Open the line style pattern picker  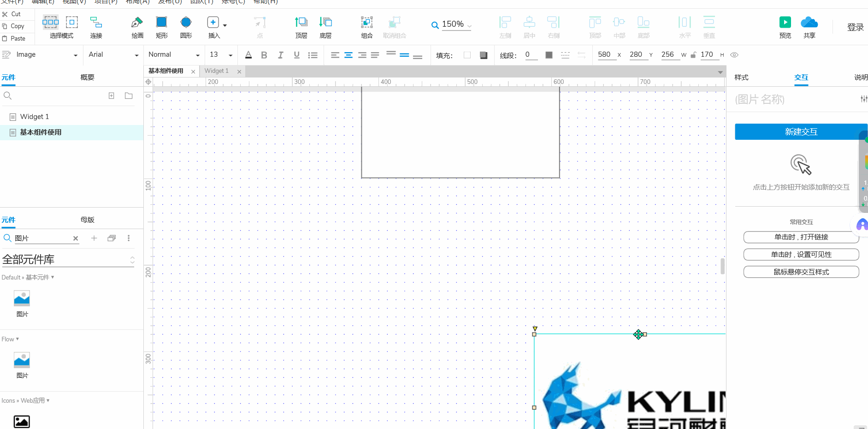pyautogui.click(x=565, y=55)
